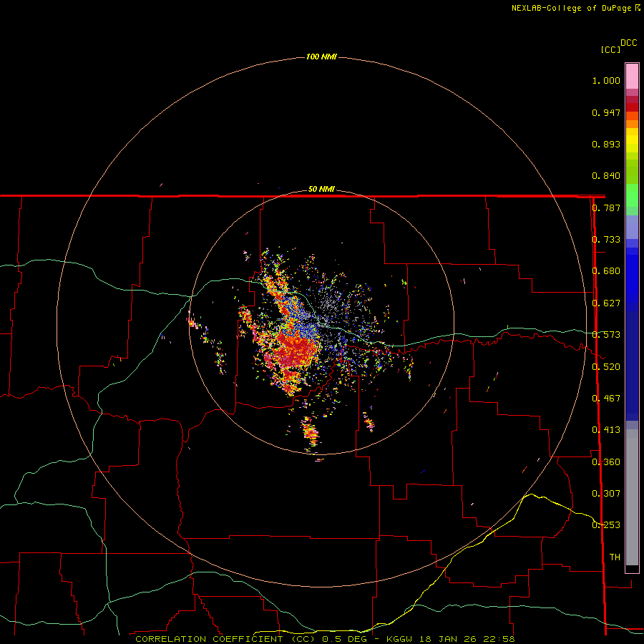The width and height of the screenshot is (644, 644).
Task: Select the 0.893 scale value
Action: coord(606,144)
